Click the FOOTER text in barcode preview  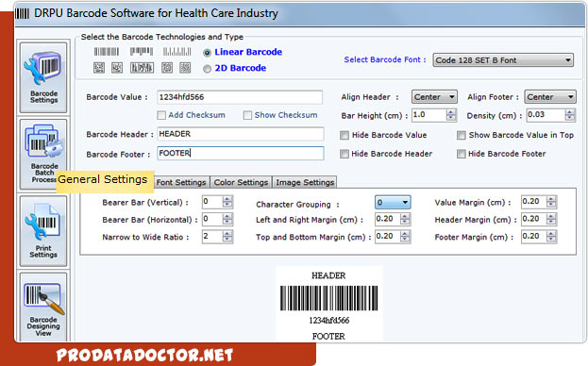[328, 337]
